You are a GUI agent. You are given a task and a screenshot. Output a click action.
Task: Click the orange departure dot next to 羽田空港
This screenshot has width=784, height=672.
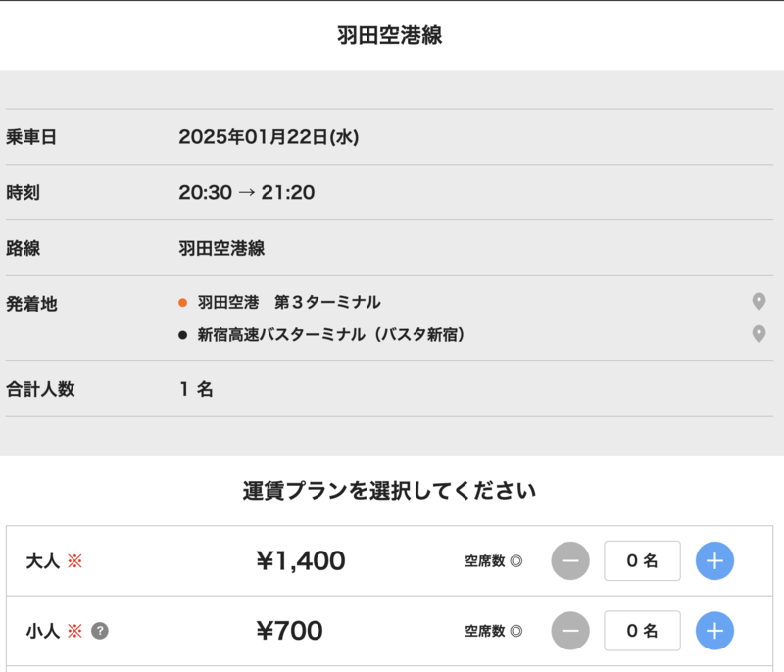click(x=181, y=302)
